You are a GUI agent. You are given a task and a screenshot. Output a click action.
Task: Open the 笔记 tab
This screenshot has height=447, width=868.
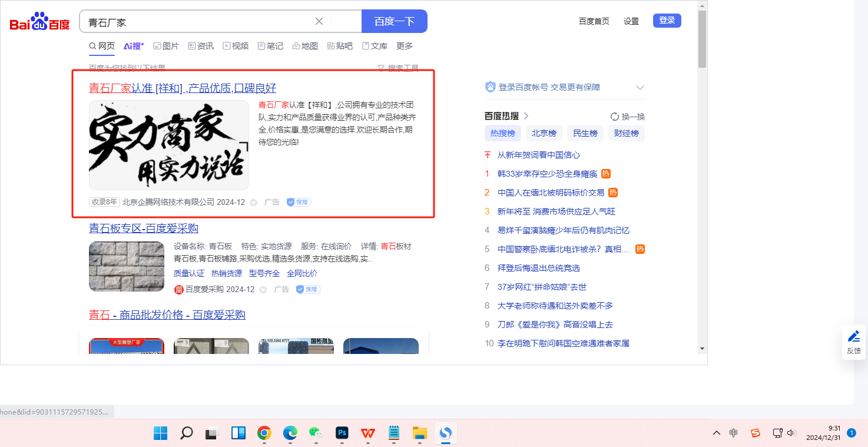coord(270,46)
